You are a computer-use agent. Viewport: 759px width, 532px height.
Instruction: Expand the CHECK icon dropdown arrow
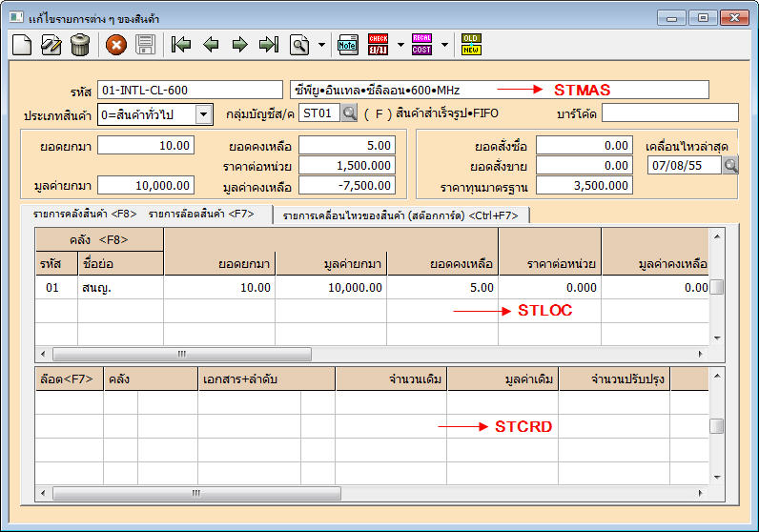coord(400,45)
